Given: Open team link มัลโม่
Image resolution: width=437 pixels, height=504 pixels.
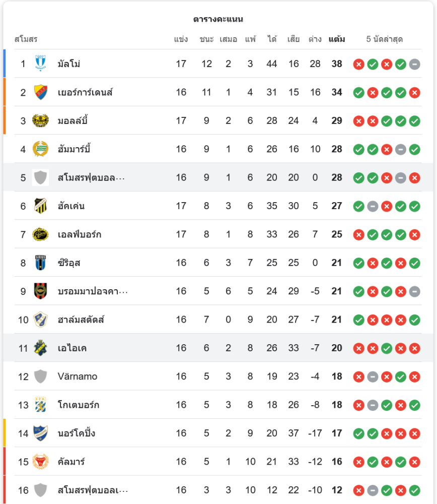Looking at the screenshot, I should [x=69, y=64].
